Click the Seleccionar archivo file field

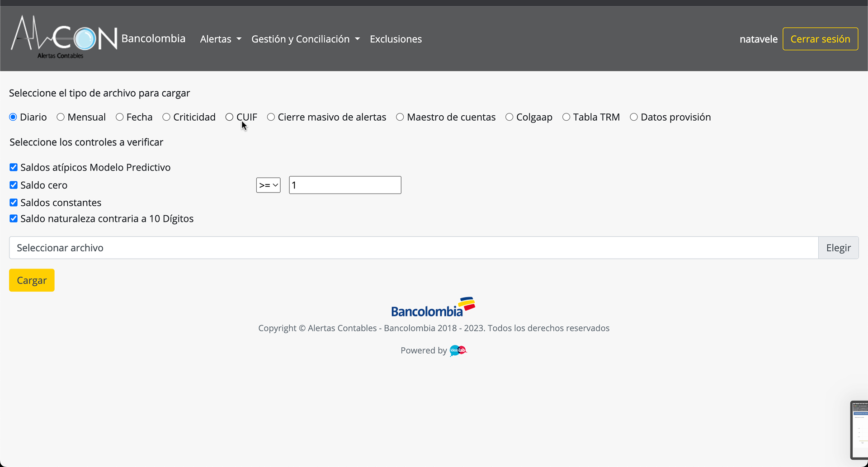click(x=414, y=248)
